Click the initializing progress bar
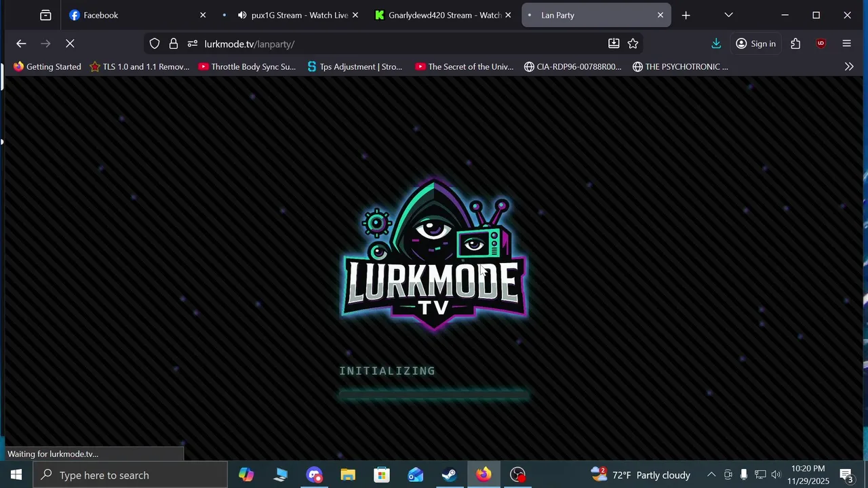Viewport: 868px width, 488px height. pyautogui.click(x=434, y=394)
